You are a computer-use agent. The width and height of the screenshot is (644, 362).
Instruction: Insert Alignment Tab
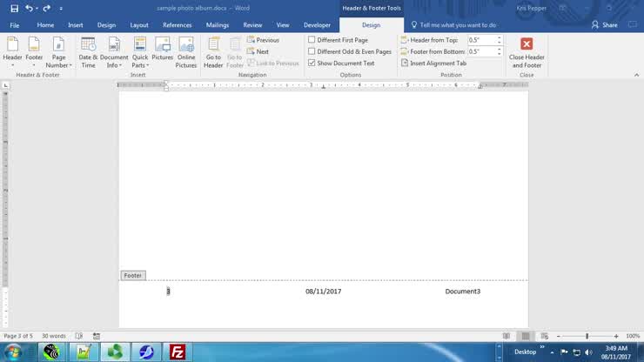point(433,63)
